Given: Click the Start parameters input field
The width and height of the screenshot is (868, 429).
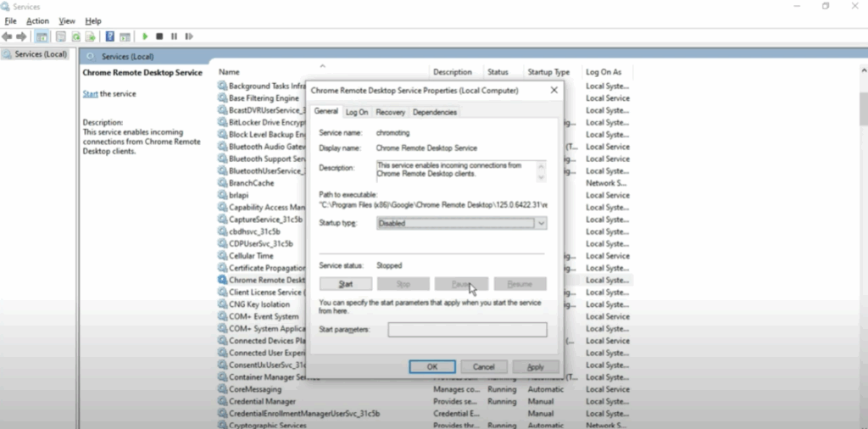Looking at the screenshot, I should tap(467, 329).
